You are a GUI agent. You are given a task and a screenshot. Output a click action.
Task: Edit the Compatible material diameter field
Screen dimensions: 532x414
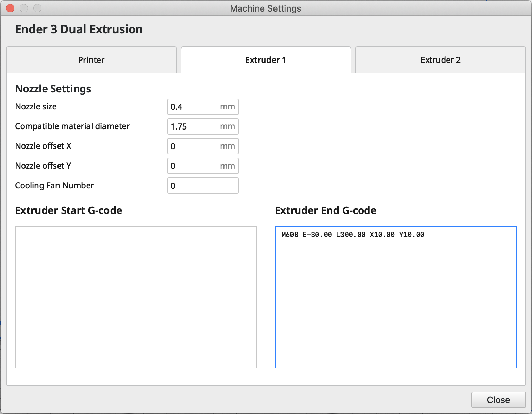(x=203, y=126)
